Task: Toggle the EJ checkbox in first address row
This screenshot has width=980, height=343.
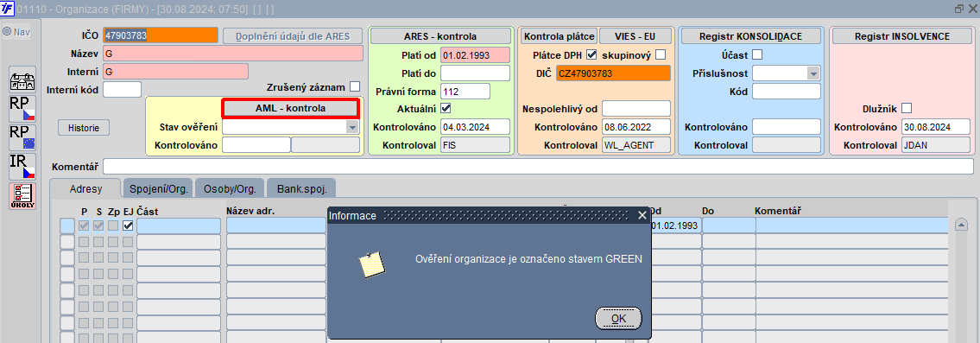Action: pos(128,226)
